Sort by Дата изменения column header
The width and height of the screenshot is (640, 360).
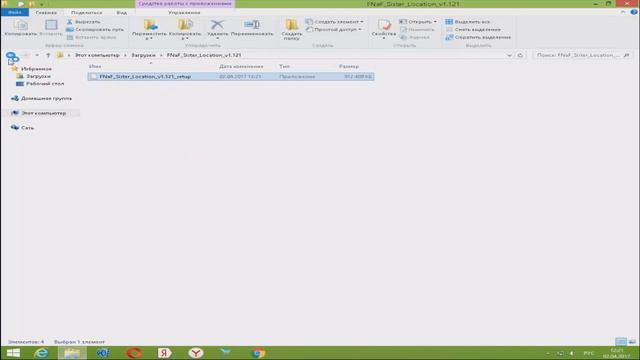tap(241, 66)
